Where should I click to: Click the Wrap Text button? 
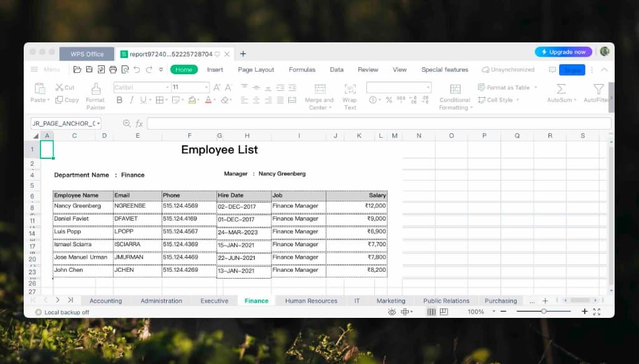[349, 97]
